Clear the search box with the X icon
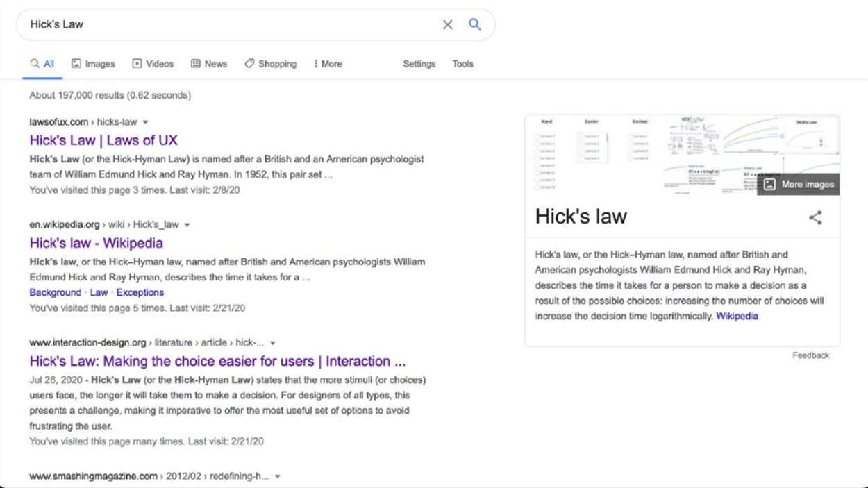868x488 pixels. tap(448, 25)
